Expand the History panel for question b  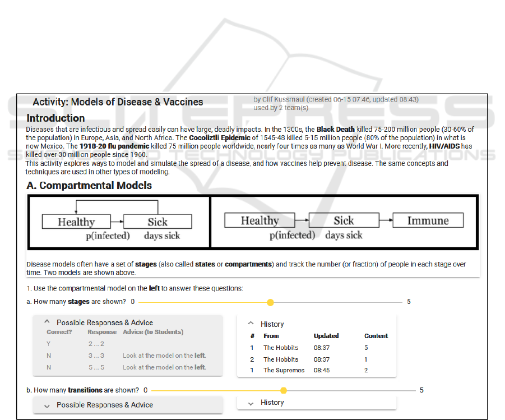250,403
